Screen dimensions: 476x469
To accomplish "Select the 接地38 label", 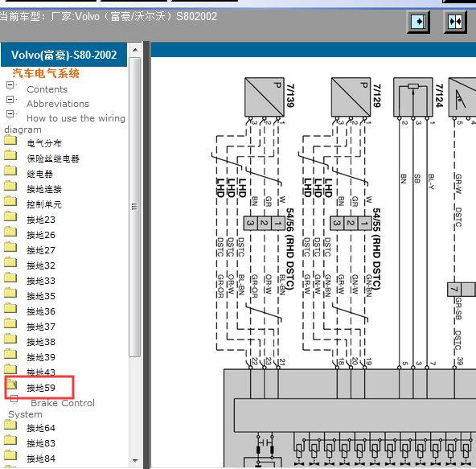I will click(41, 342).
